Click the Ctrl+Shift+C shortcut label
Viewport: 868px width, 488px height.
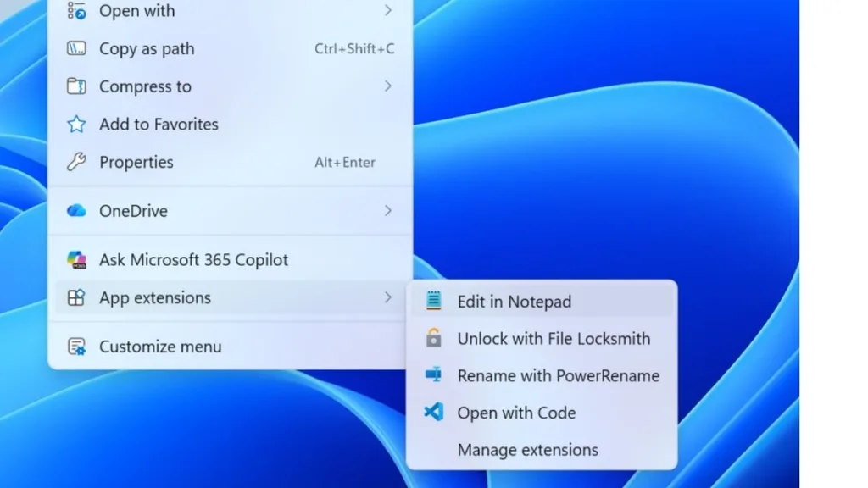(354, 48)
